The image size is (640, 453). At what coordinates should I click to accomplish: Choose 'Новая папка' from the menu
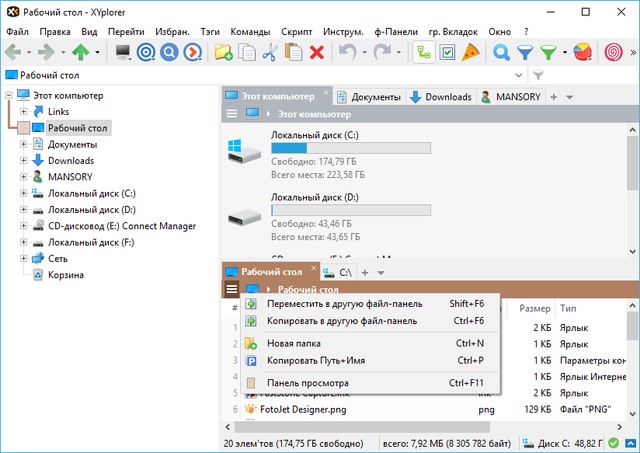(x=293, y=343)
